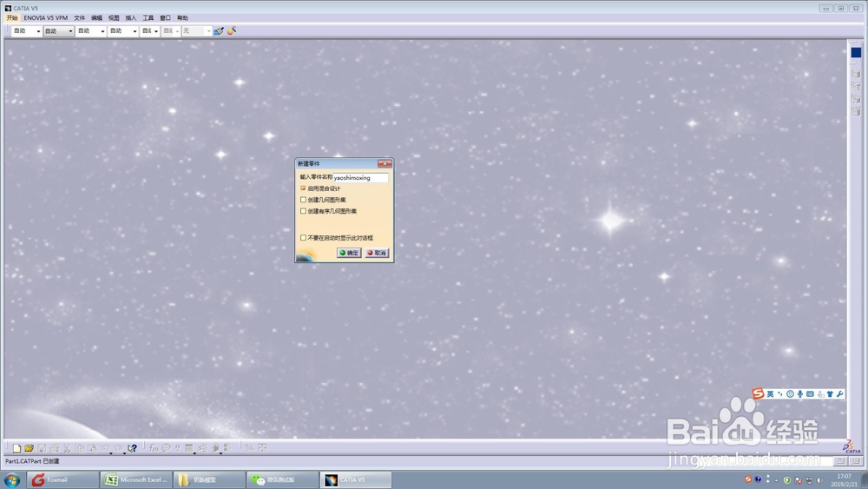Open the ENOVIA V5 VPM menu

click(x=46, y=17)
